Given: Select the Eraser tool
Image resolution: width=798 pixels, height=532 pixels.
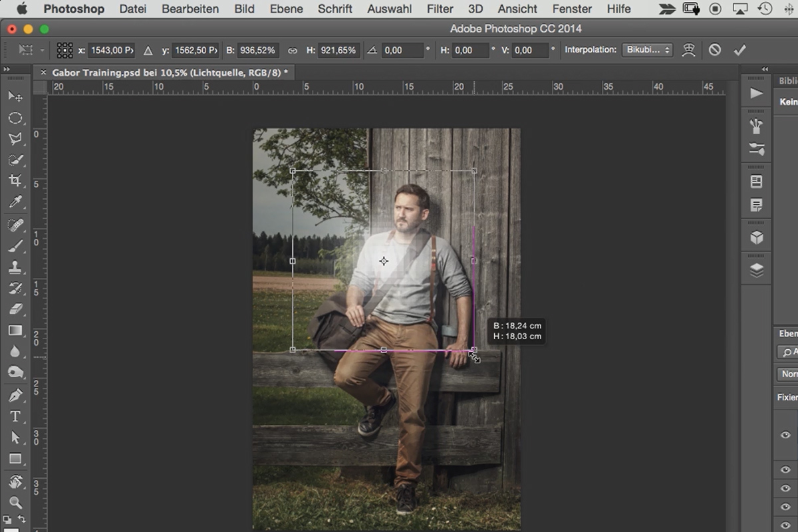Looking at the screenshot, I should pos(15,309).
